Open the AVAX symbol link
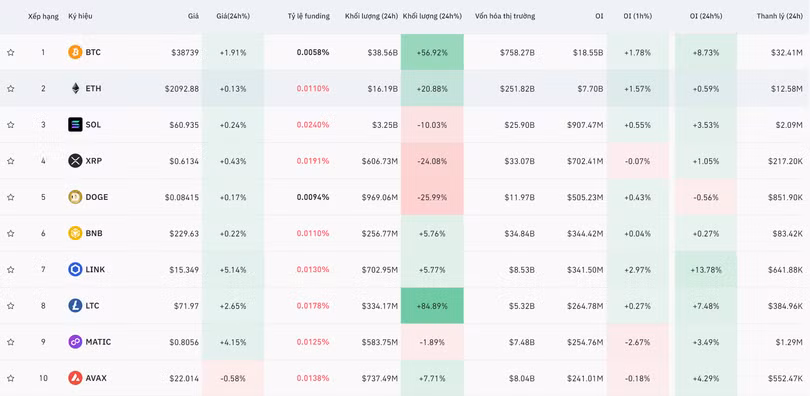Viewport: 810px width, 396px height. (x=96, y=378)
